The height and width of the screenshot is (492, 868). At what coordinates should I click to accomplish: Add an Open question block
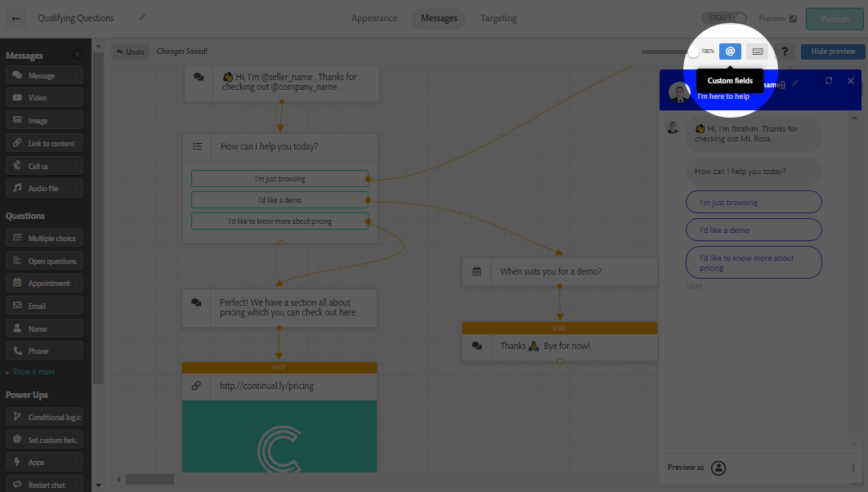coord(43,260)
